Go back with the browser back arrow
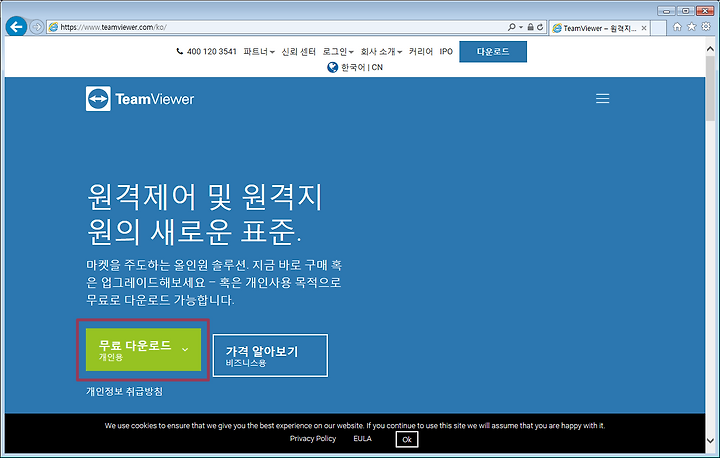Image resolution: width=720 pixels, height=458 pixels. (16, 27)
